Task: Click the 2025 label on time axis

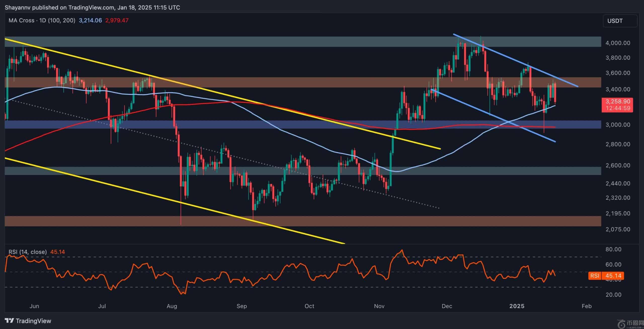Action: point(517,306)
